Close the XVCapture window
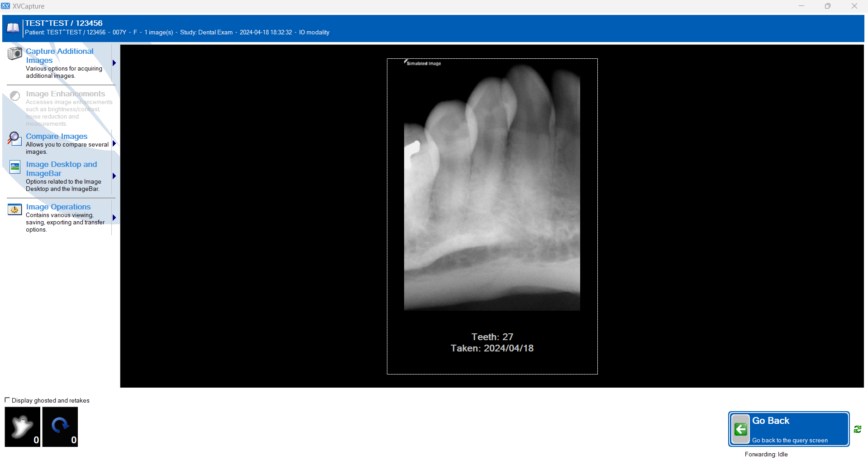Image resolution: width=868 pixels, height=460 pixels. [x=854, y=6]
